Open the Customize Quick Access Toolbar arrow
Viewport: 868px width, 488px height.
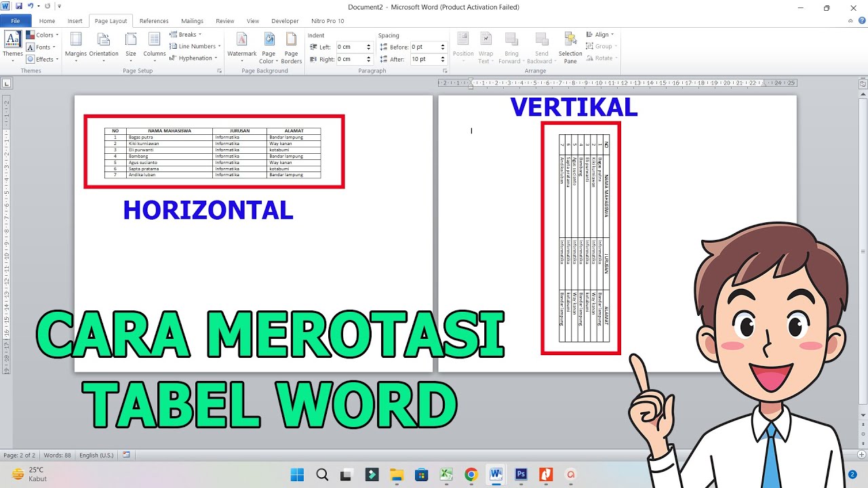[60, 7]
